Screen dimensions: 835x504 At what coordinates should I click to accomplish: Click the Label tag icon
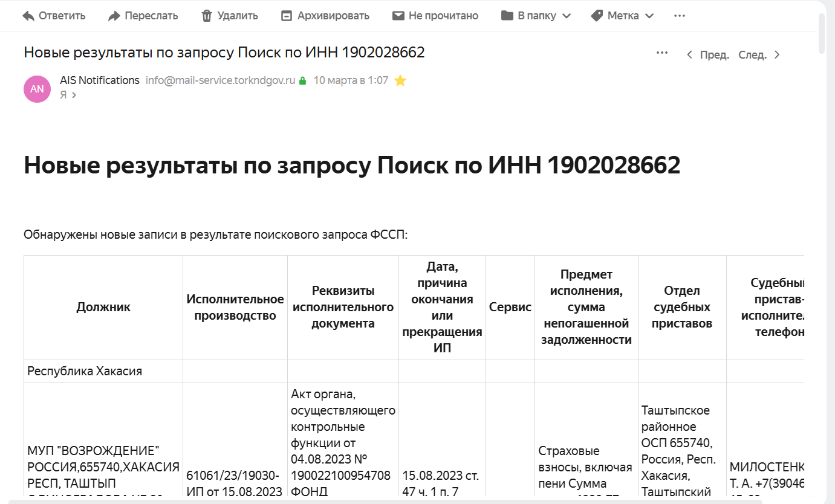click(x=596, y=16)
